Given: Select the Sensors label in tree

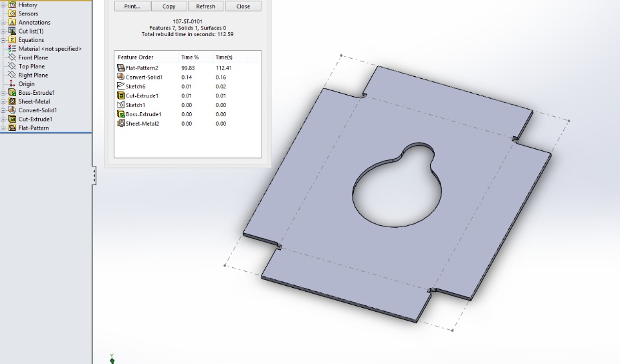Looking at the screenshot, I should pos(28,14).
